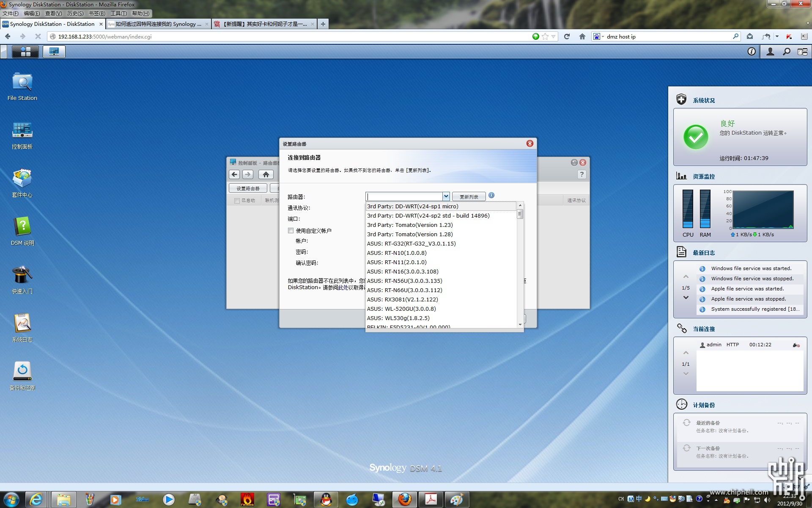Open the 系统日志 system log icon
This screenshot has width=812, height=508.
(22, 328)
